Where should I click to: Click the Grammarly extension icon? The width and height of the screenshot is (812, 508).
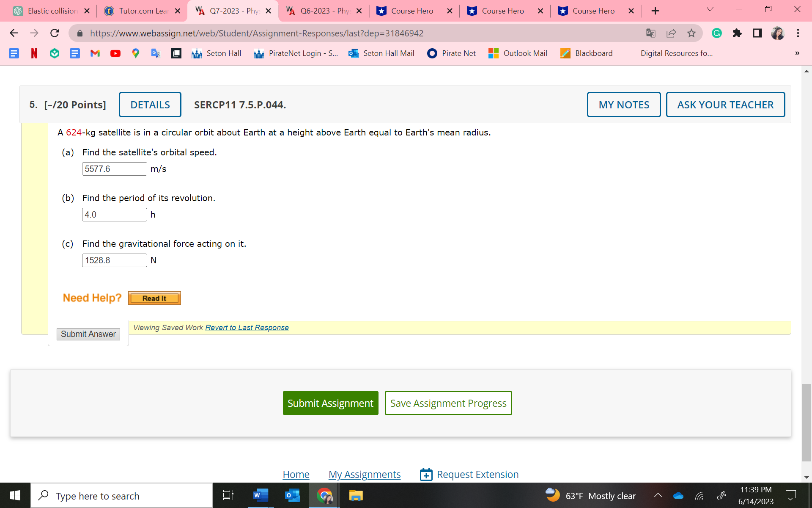click(716, 33)
